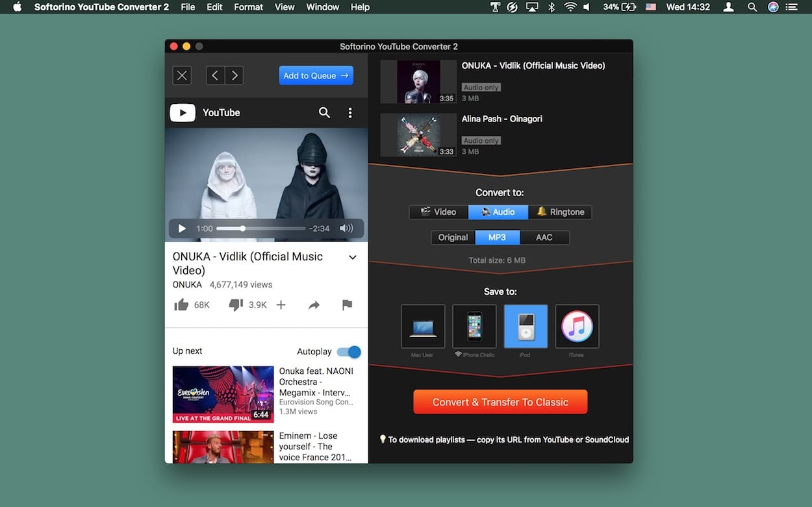The height and width of the screenshot is (507, 812).
Task: Select Alina Pash Oinagori queue thumbnail
Action: (x=418, y=135)
